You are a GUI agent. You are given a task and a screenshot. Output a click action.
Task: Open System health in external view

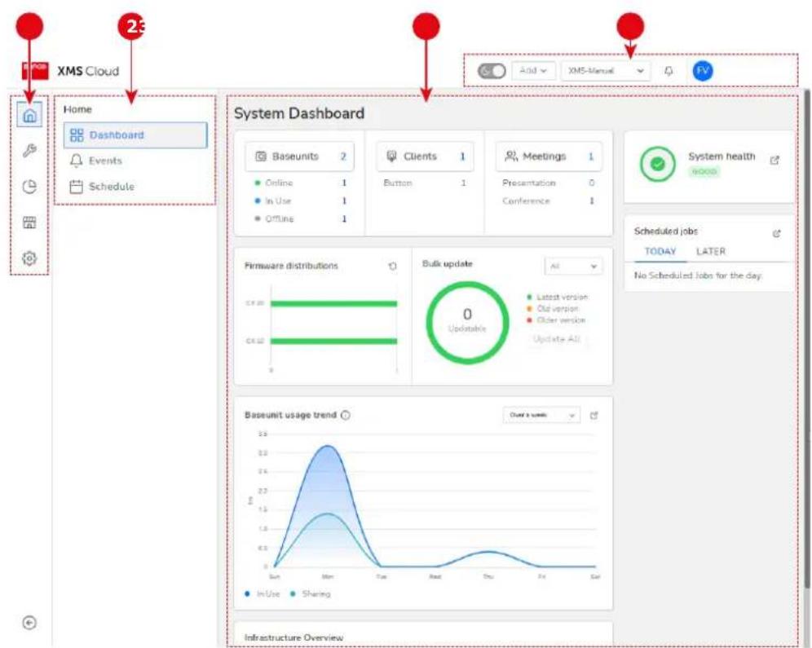pos(774,161)
